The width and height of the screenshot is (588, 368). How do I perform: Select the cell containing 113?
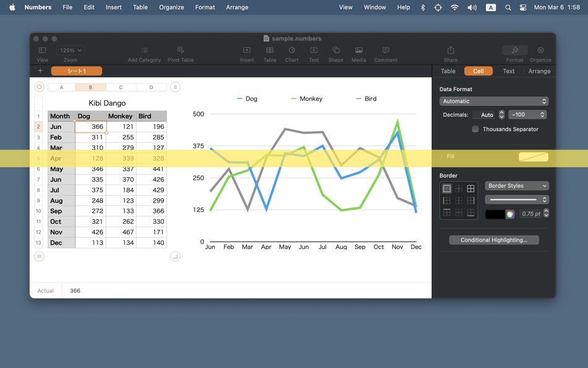91,243
